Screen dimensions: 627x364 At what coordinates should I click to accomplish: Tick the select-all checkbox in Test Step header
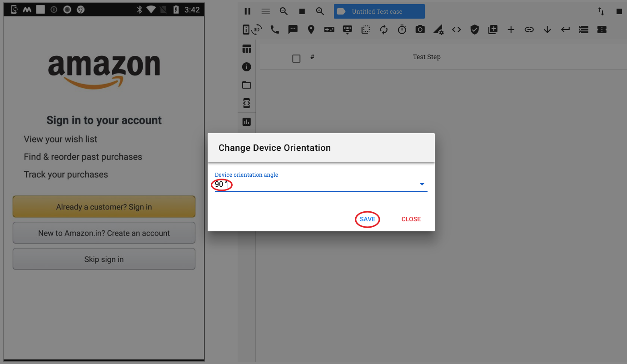(x=296, y=58)
